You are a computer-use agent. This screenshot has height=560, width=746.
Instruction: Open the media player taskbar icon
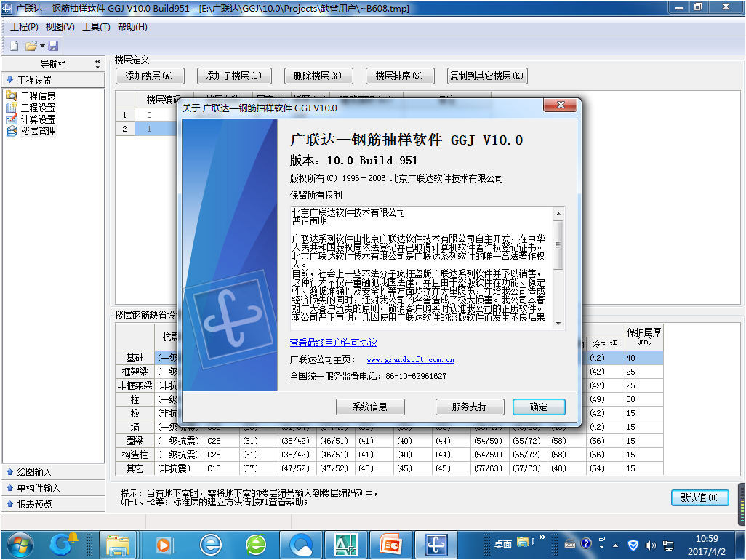[x=164, y=545]
